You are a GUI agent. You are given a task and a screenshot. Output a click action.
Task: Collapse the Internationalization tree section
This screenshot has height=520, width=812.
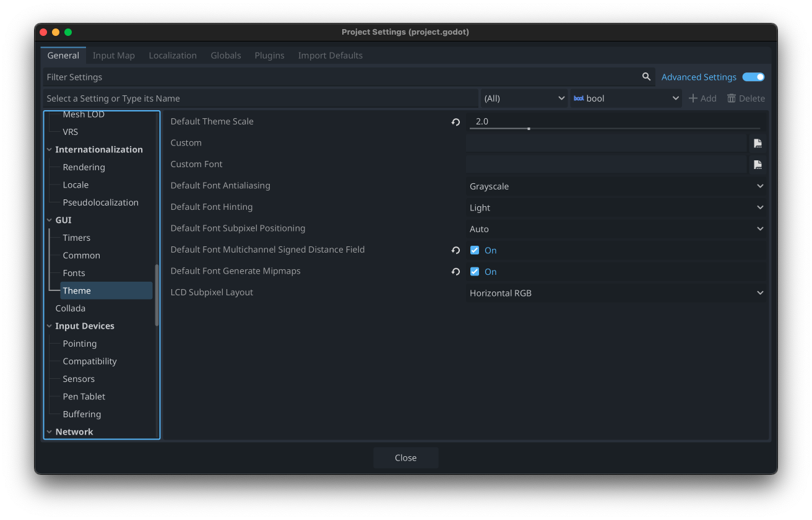click(x=50, y=150)
